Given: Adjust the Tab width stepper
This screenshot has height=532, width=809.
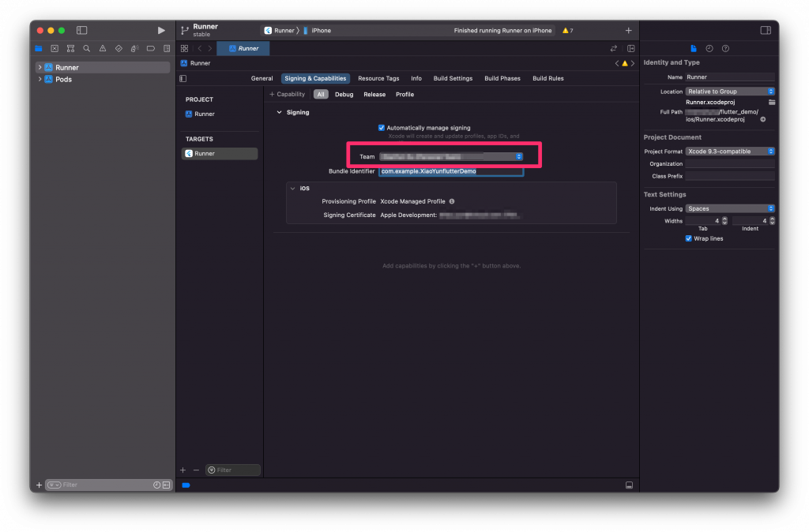Looking at the screenshot, I should (724, 221).
